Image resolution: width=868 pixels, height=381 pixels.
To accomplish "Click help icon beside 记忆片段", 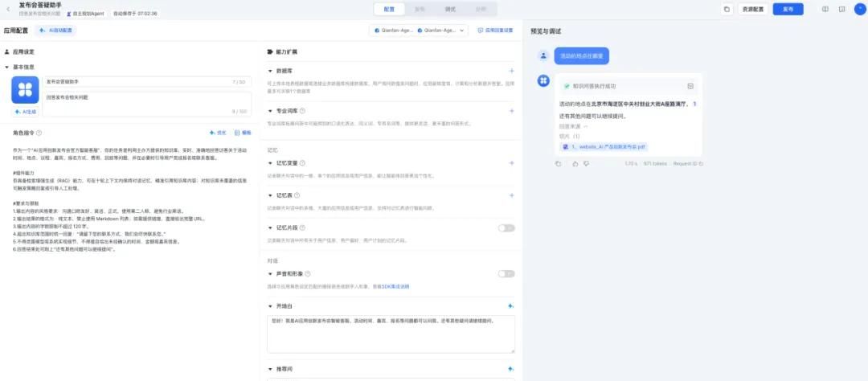I will [302, 227].
